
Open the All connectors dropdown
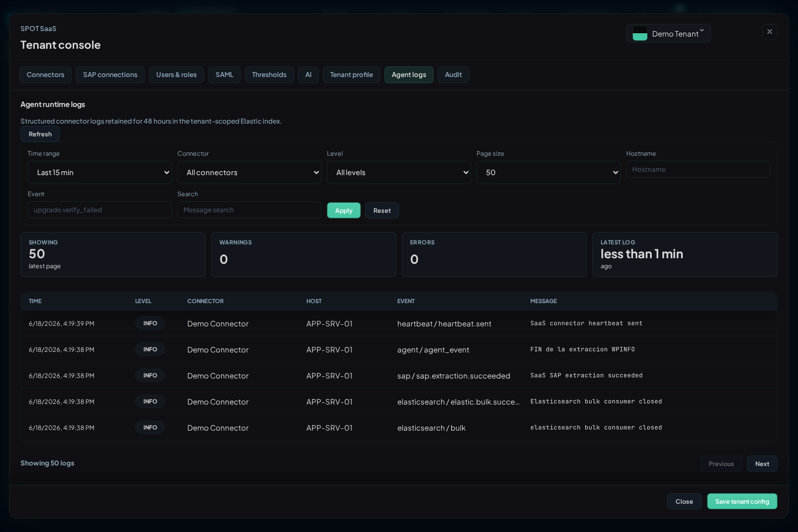click(x=249, y=172)
